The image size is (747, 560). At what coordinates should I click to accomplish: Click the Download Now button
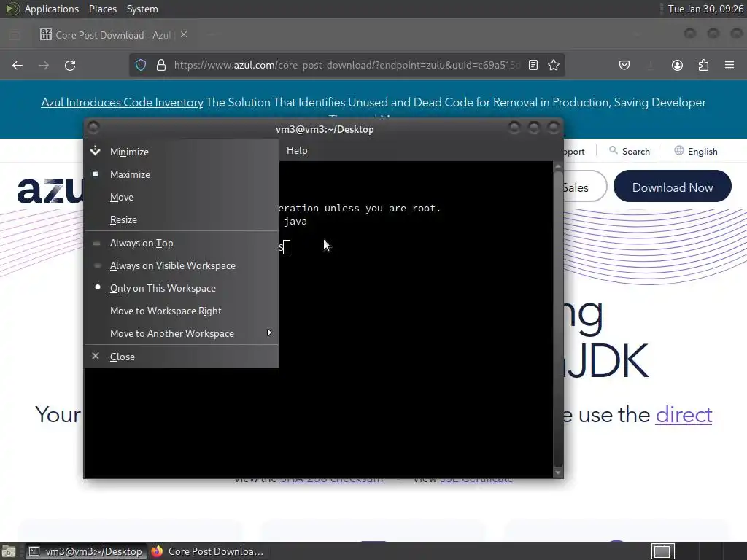672,187
